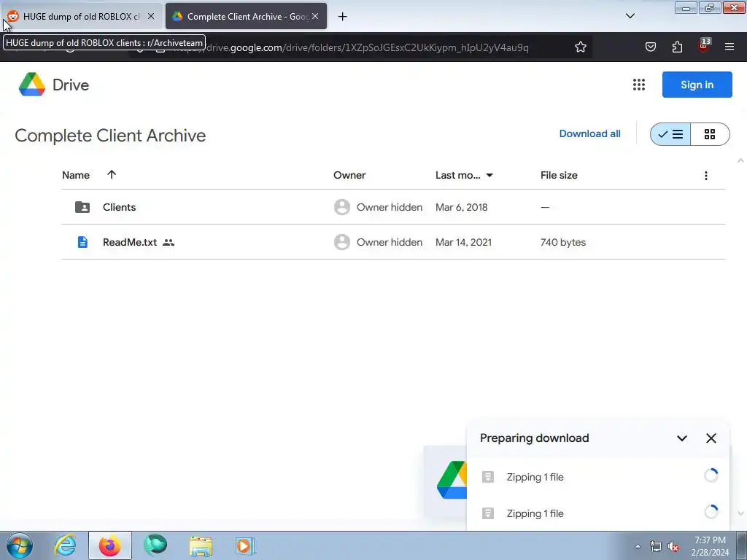Click the network tray icon

[x=656, y=547]
